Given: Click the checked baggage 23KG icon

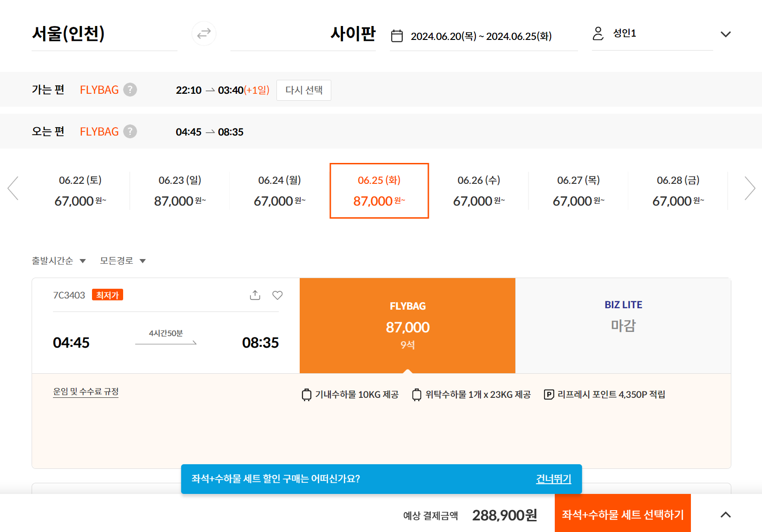Looking at the screenshot, I should click(x=417, y=395).
